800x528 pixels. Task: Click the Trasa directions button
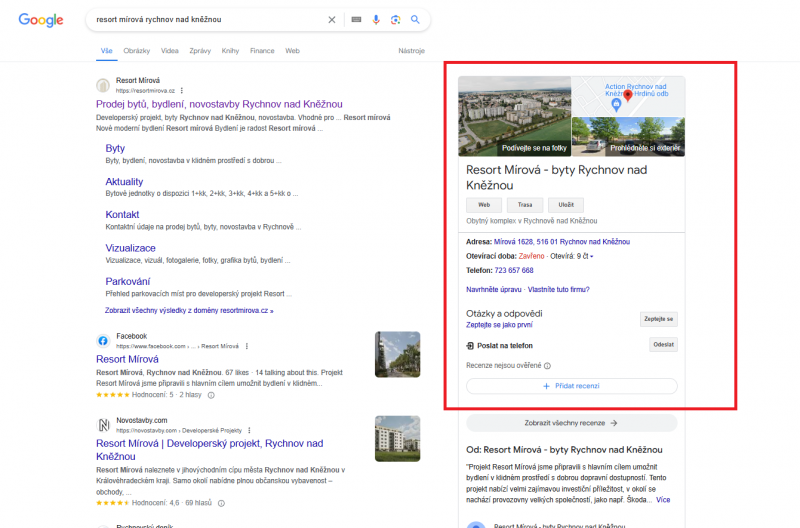[x=524, y=205]
